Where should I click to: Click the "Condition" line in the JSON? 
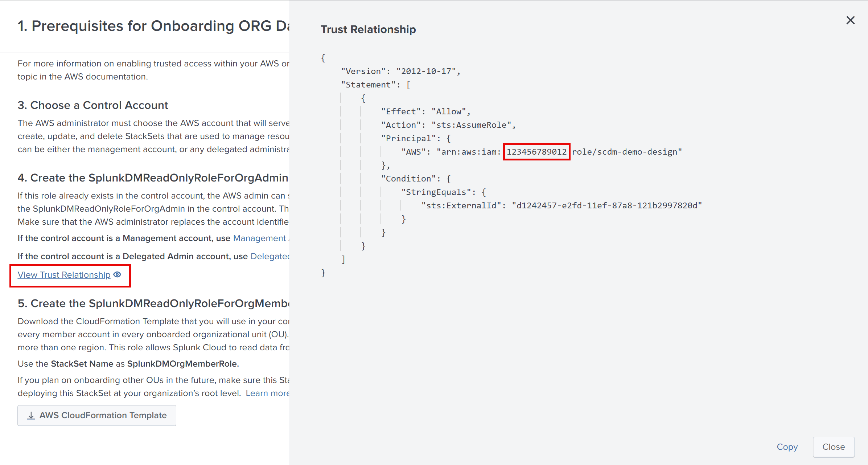coord(416,179)
